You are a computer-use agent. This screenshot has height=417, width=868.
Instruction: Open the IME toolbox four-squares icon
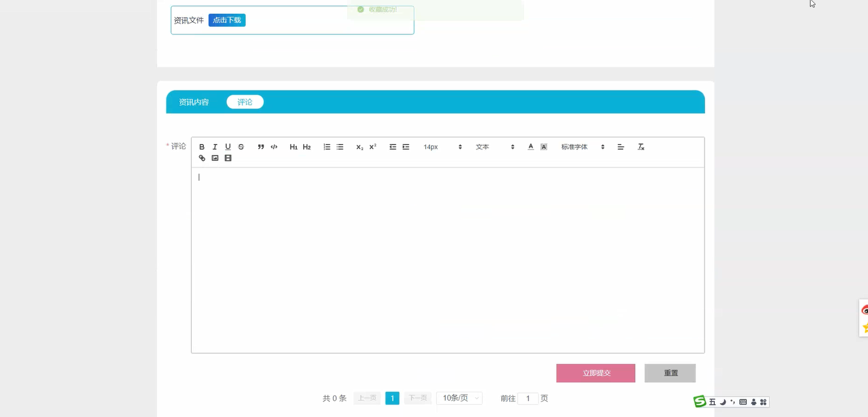click(x=763, y=402)
